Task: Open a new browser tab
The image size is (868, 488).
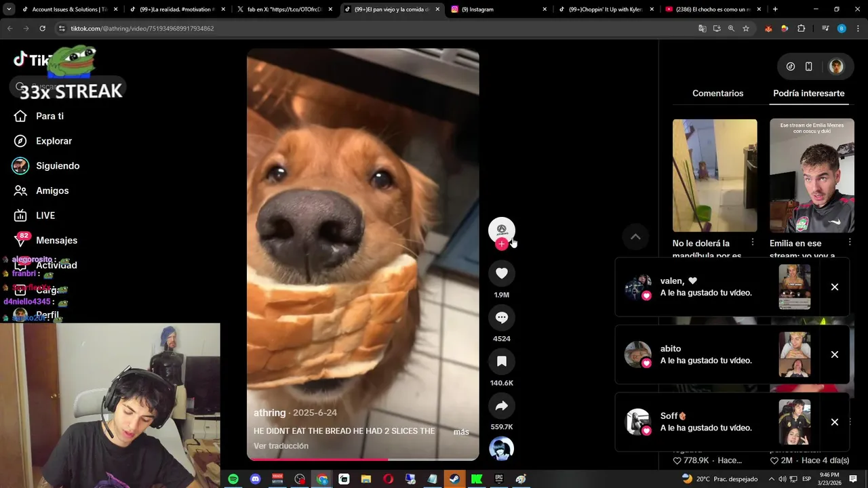Action: pyautogui.click(x=775, y=9)
